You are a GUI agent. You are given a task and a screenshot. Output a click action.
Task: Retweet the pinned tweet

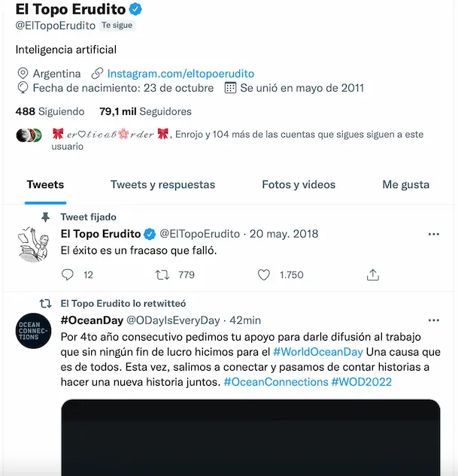pos(162,275)
